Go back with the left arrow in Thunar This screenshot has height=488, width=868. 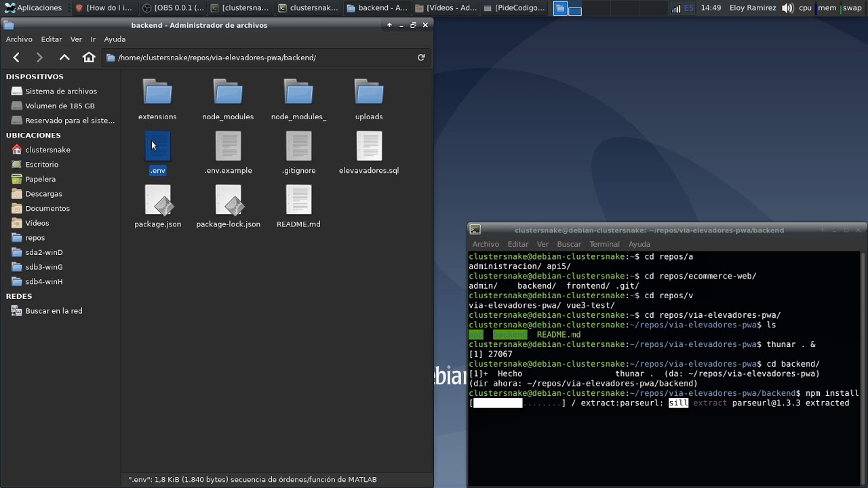pos(16,58)
